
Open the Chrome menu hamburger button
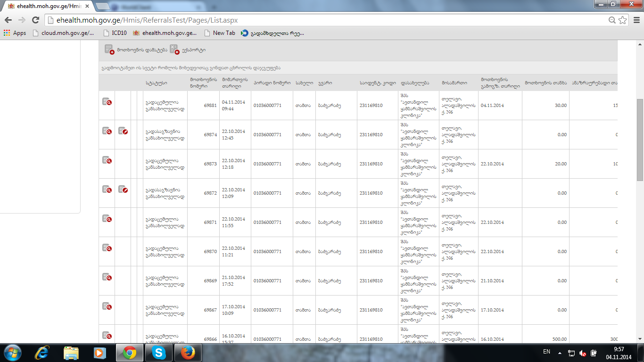636,20
